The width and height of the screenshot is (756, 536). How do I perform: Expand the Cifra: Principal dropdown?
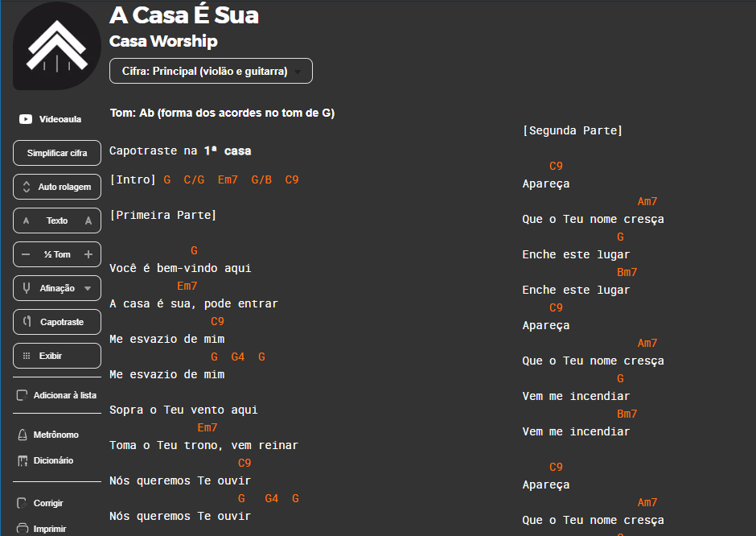pos(211,71)
